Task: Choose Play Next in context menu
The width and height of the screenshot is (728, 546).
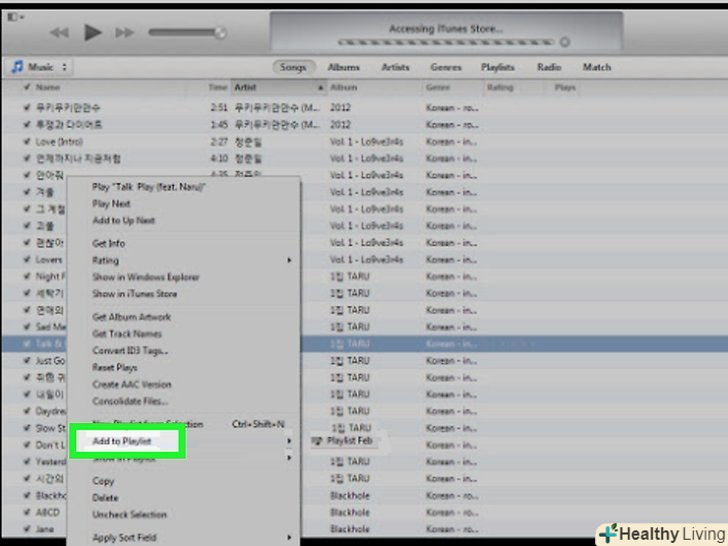Action: click(111, 204)
